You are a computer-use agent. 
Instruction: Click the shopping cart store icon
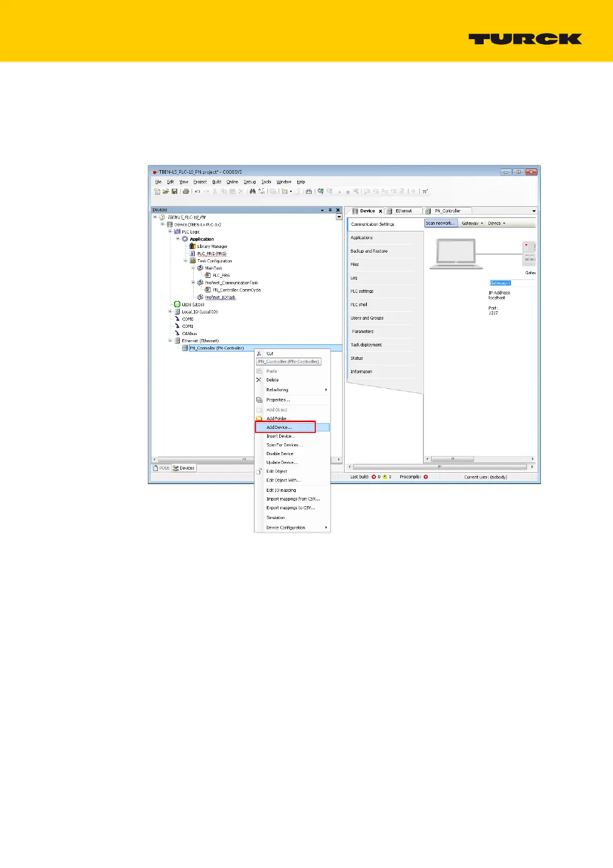coord(425,191)
